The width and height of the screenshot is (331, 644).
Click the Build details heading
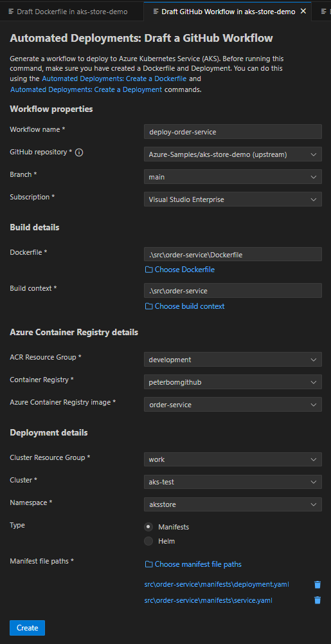click(35, 228)
